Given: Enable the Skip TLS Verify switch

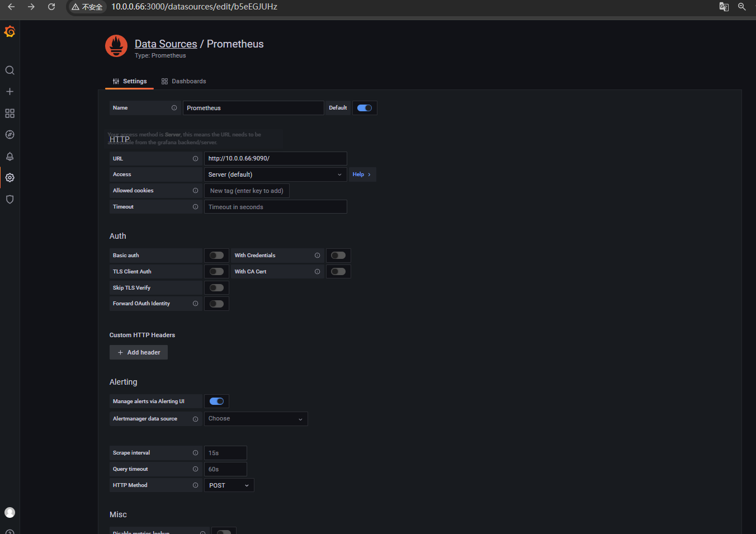Looking at the screenshot, I should click(x=216, y=288).
